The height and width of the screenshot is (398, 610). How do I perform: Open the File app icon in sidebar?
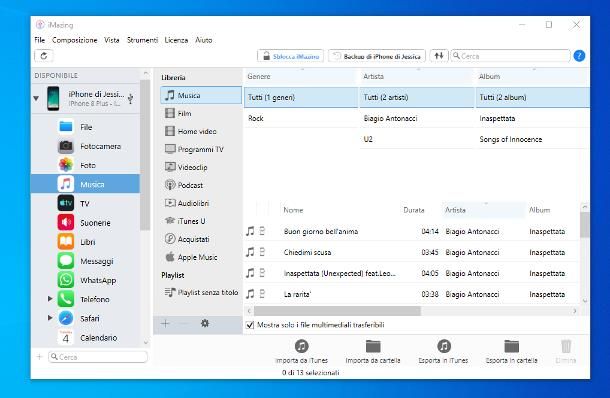pos(66,127)
